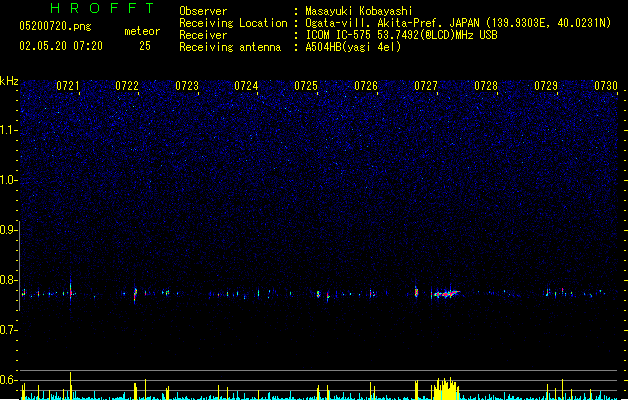The height and width of the screenshot is (400, 629).
Task: Click the 0726 time marker
Action: tap(366, 86)
